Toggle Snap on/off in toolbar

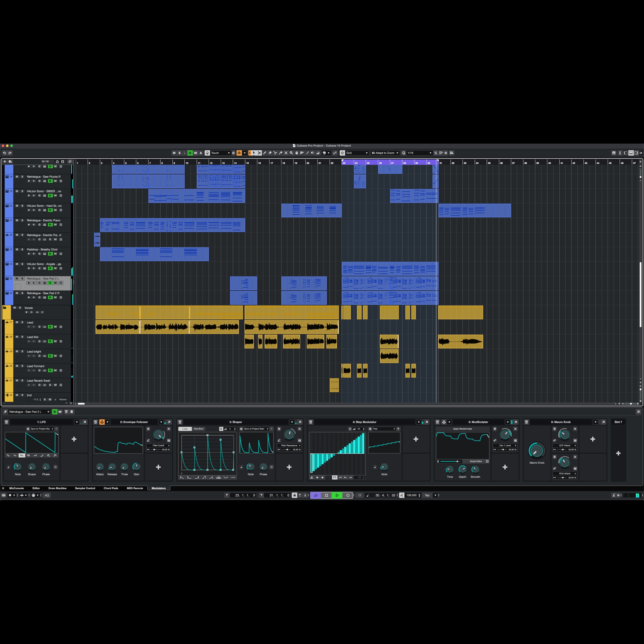point(342,153)
